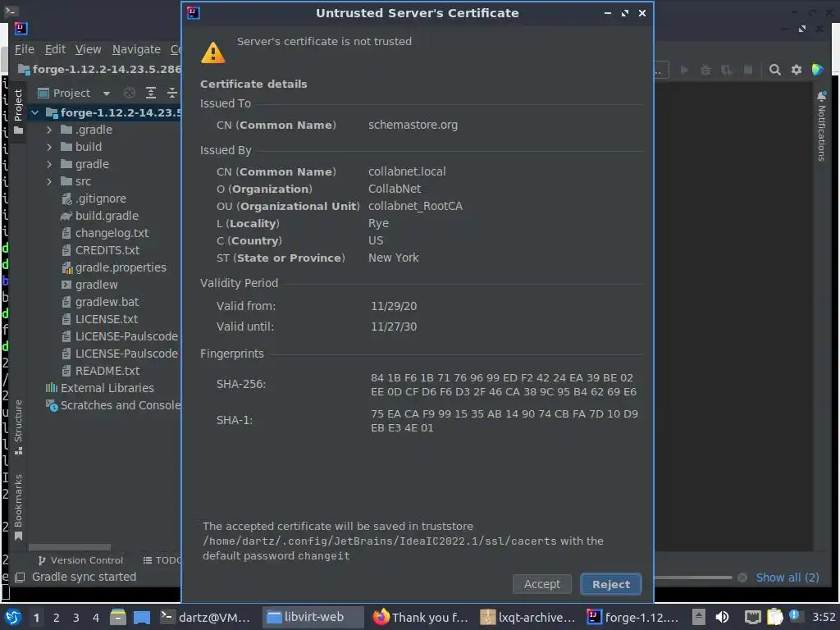Open the Notifications side panel
The image size is (840, 630).
(x=821, y=126)
